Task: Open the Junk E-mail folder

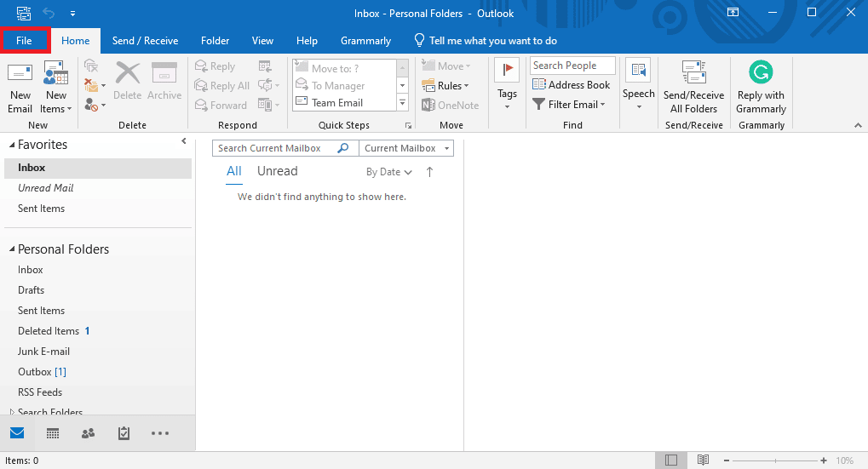Action: 43,352
